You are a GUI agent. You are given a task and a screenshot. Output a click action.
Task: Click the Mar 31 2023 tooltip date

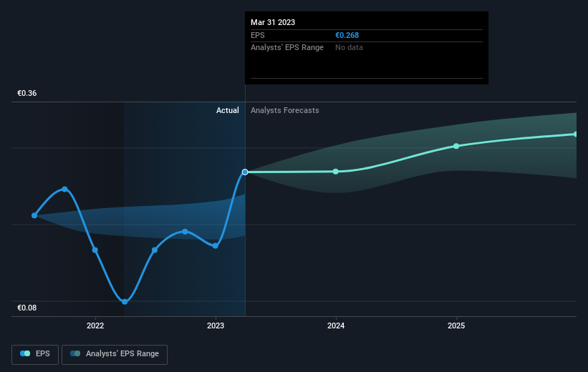click(x=273, y=22)
